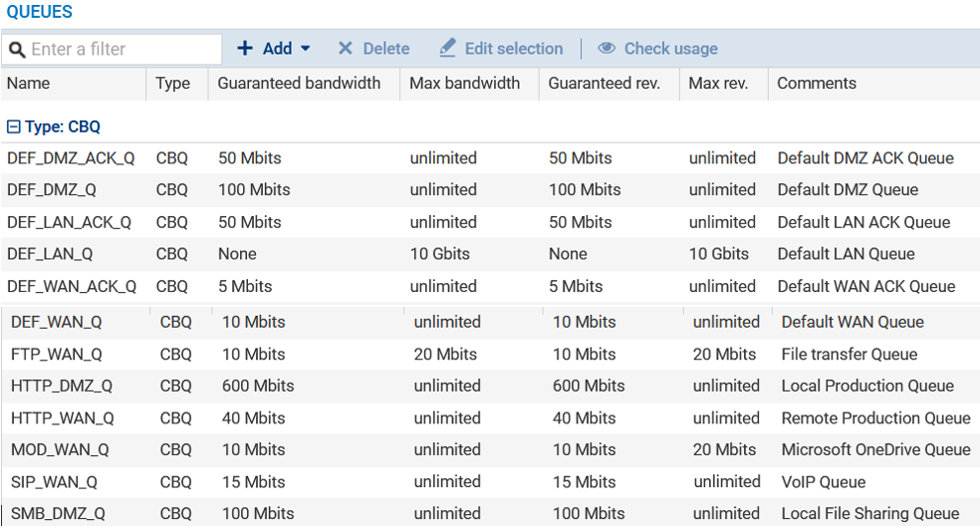Click the pencil icon for Edit selection
The width and height of the screenshot is (980, 526).
point(448,48)
